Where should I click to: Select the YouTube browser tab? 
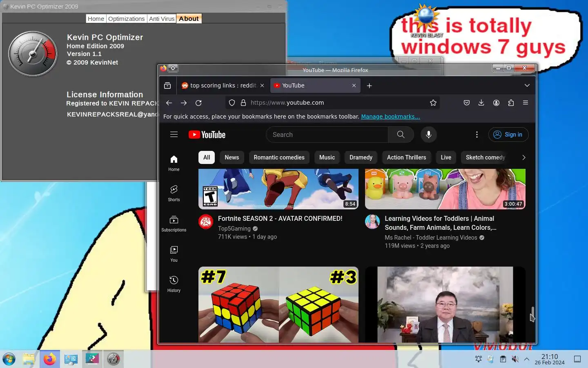pyautogui.click(x=315, y=85)
